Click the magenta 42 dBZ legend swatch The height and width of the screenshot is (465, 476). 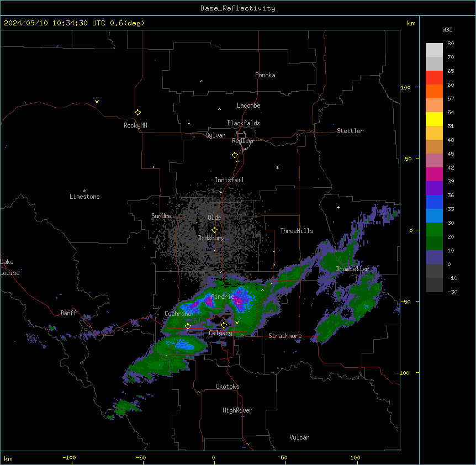click(434, 174)
